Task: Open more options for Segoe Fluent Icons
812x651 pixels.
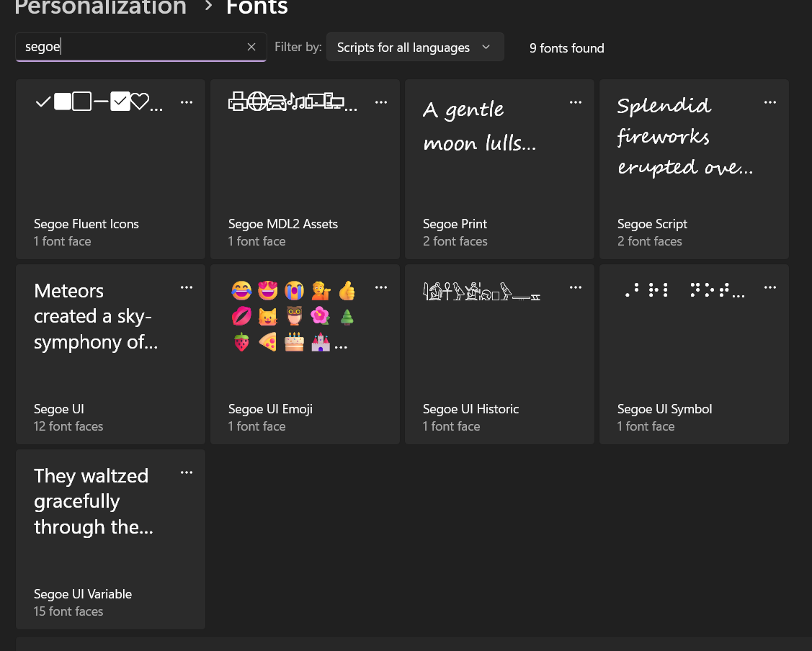Action: tap(187, 102)
